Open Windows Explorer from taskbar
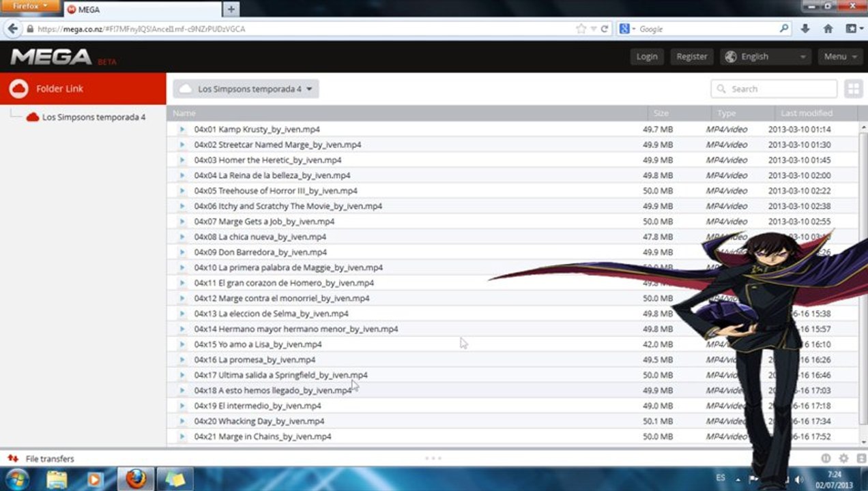This screenshot has width=868, height=491. click(57, 479)
